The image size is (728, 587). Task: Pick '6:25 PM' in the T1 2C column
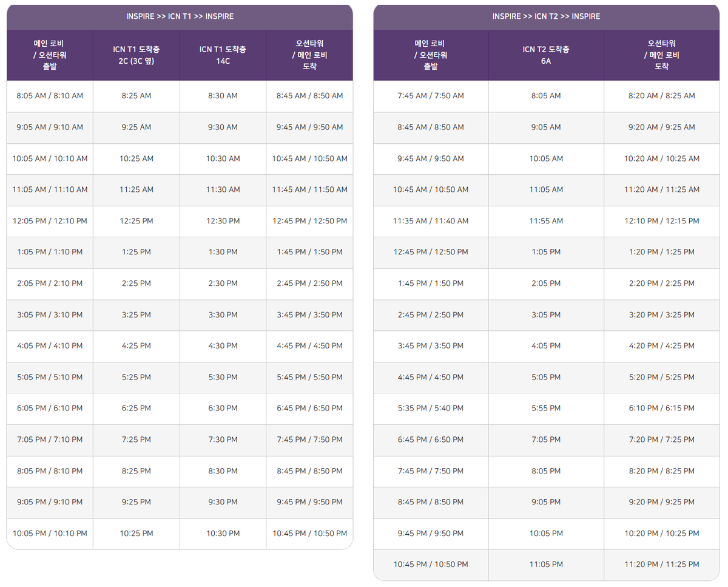136,409
